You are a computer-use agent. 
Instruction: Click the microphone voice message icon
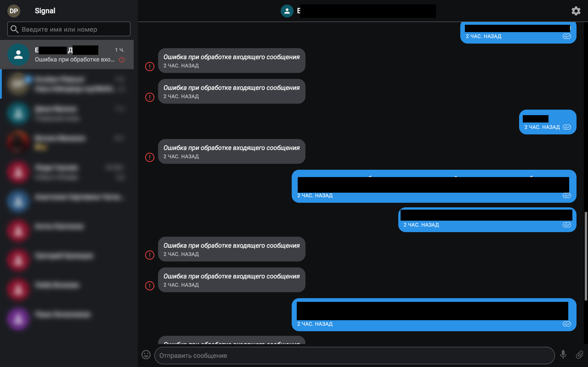[x=563, y=355]
